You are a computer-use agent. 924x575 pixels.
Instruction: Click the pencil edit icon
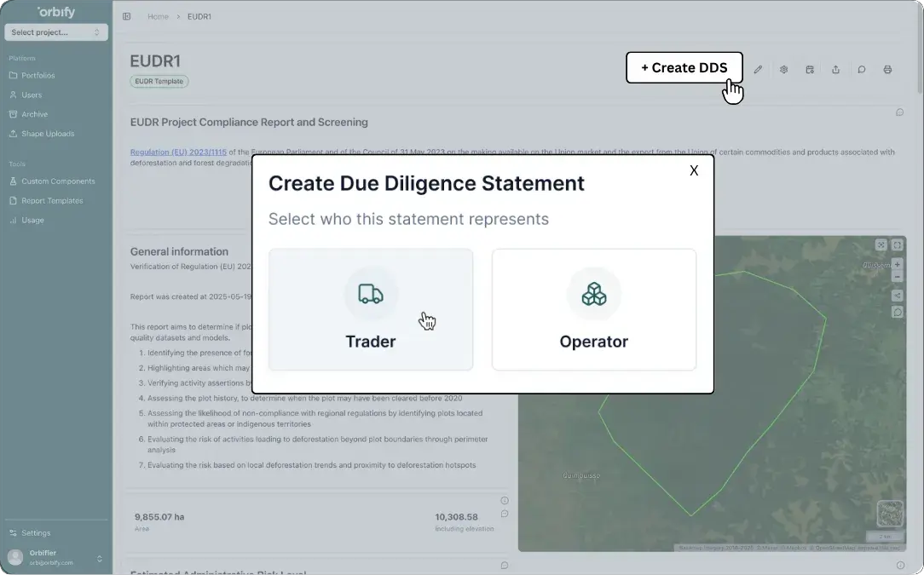coord(758,70)
